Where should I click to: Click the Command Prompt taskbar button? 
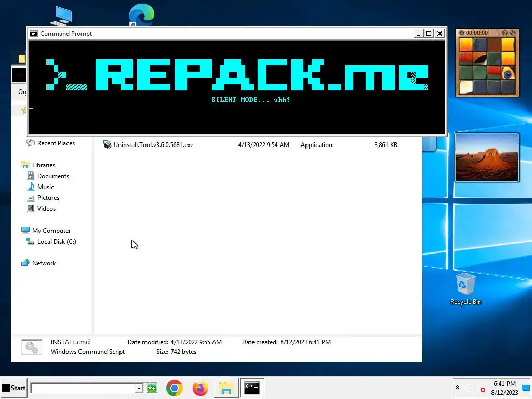252,388
